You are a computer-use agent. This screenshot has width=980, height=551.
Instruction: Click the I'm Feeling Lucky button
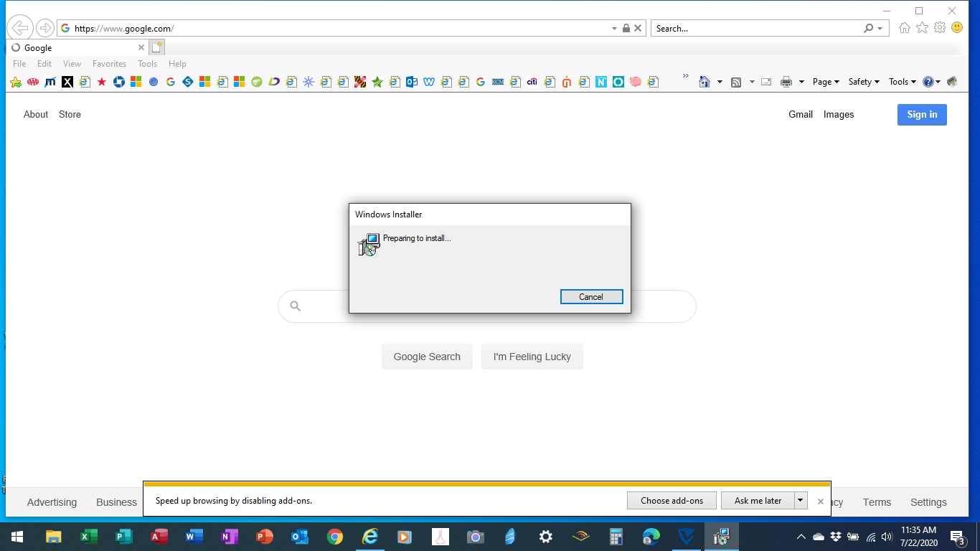coord(532,357)
